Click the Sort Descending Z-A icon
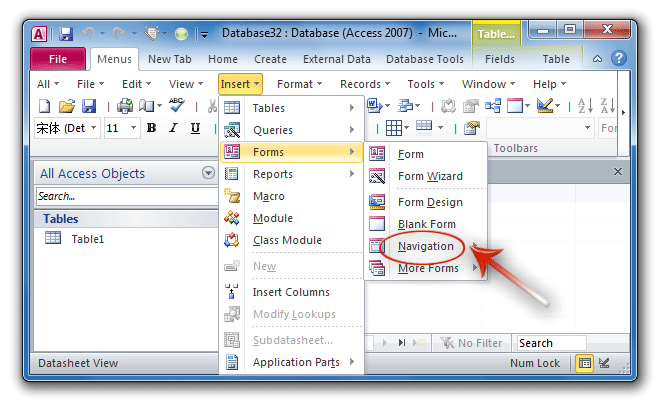The width and height of the screenshot is (663, 408). [607, 106]
